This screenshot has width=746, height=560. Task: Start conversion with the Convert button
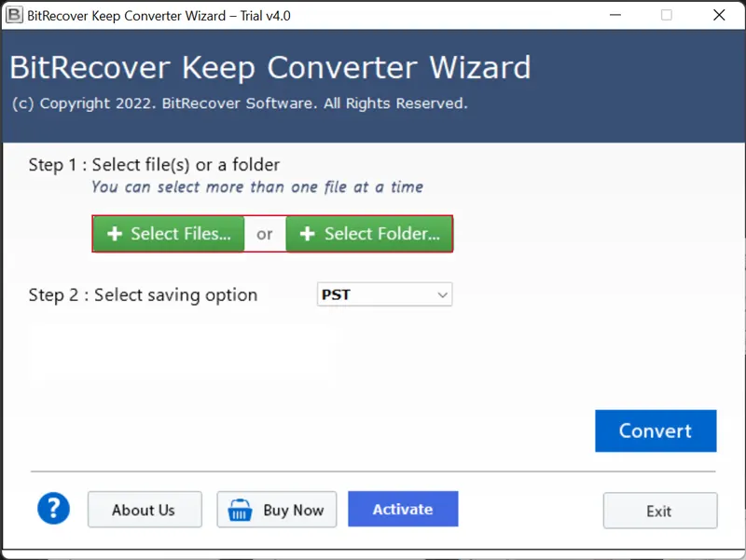point(656,430)
